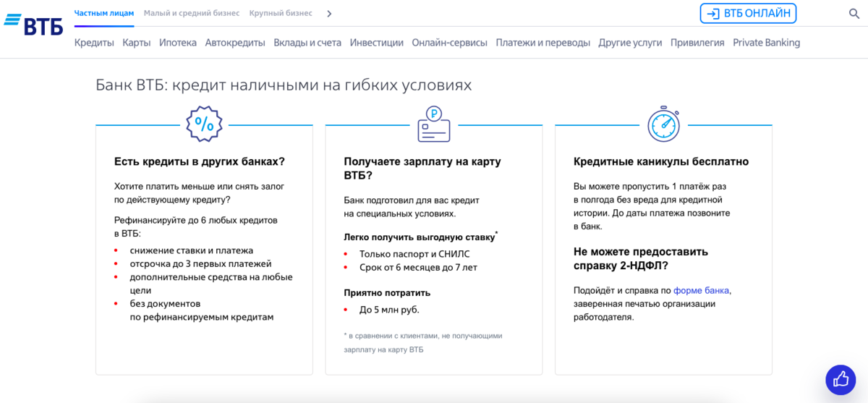
Task: Click the stopwatch icon
Action: click(x=663, y=124)
